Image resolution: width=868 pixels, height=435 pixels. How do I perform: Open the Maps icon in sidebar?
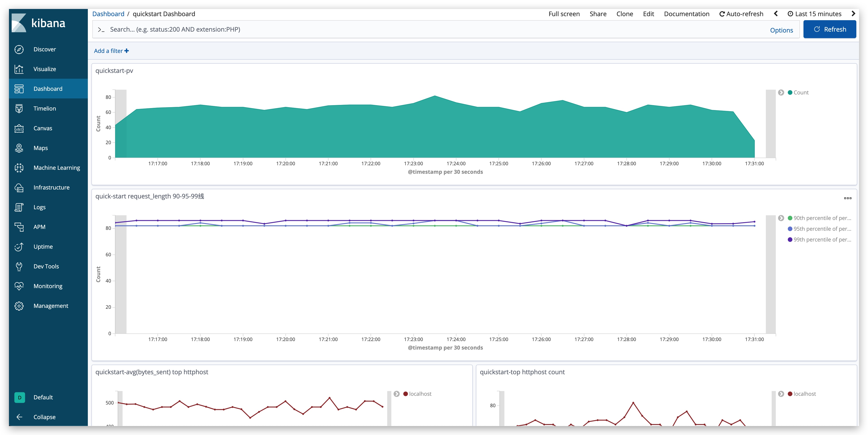[x=19, y=148]
